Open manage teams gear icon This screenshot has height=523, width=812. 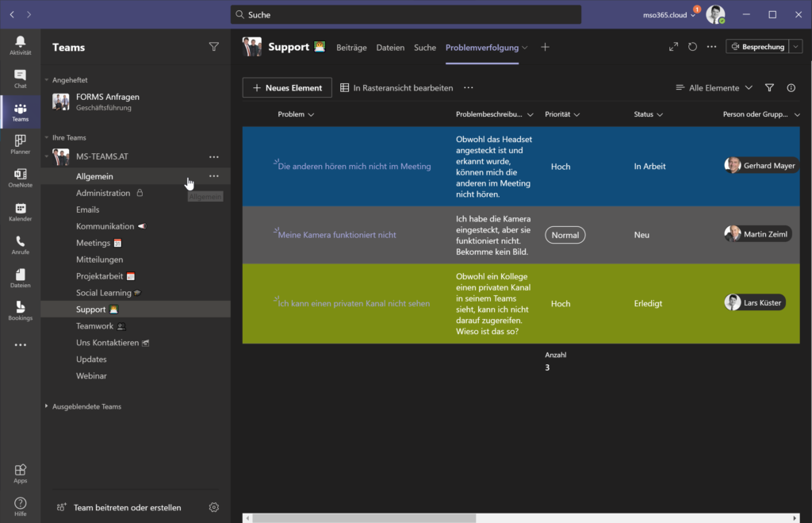(x=214, y=507)
